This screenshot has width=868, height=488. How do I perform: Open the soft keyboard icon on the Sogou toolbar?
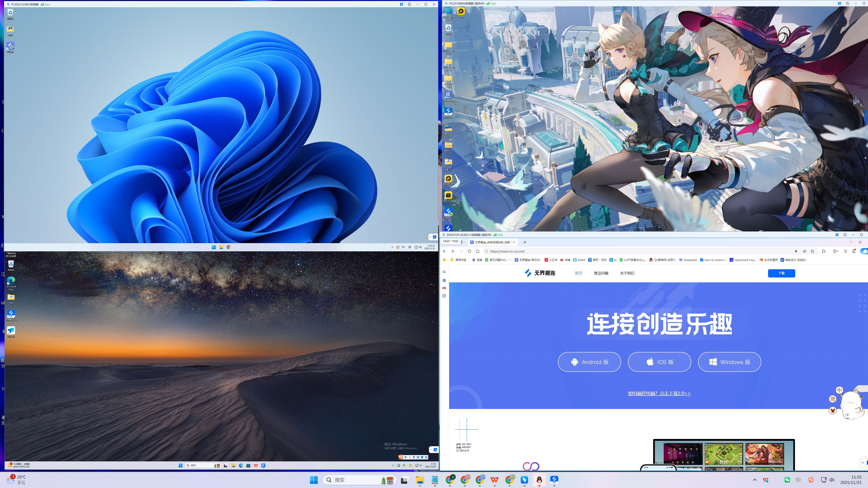(418, 457)
